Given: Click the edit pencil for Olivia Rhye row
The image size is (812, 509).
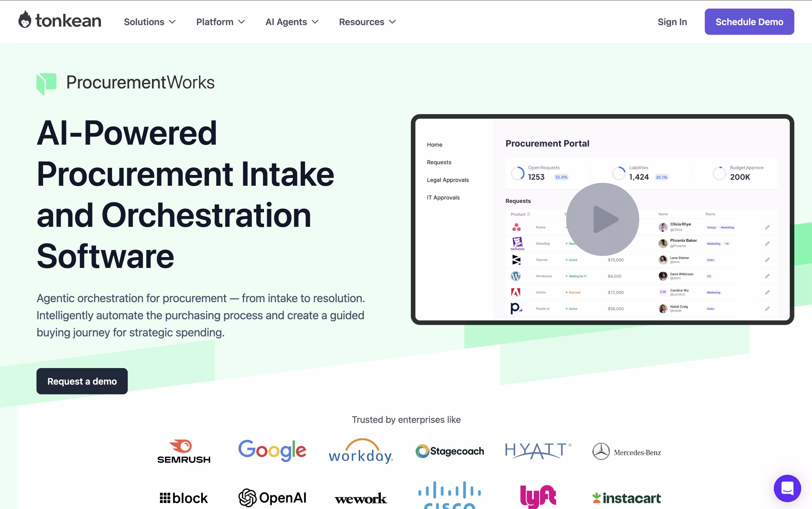Looking at the screenshot, I should click(x=767, y=227).
